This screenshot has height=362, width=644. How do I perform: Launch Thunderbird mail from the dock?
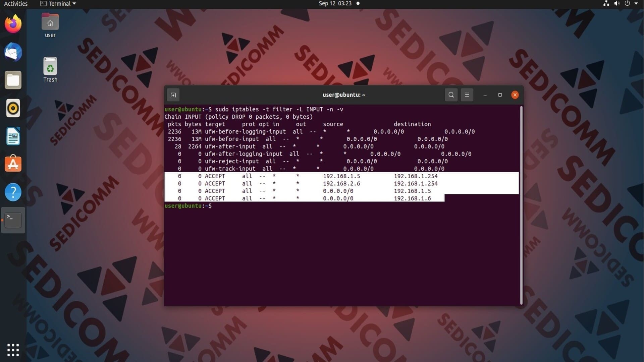[13, 52]
